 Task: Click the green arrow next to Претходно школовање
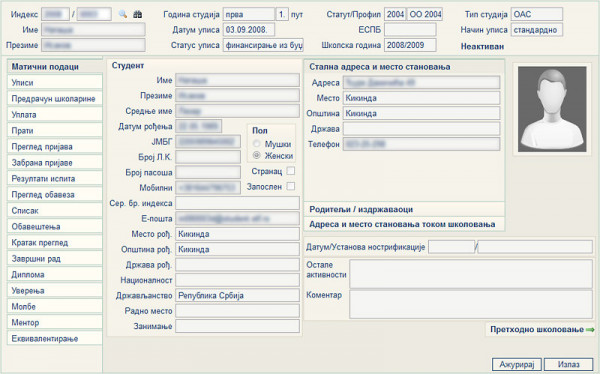(590, 329)
